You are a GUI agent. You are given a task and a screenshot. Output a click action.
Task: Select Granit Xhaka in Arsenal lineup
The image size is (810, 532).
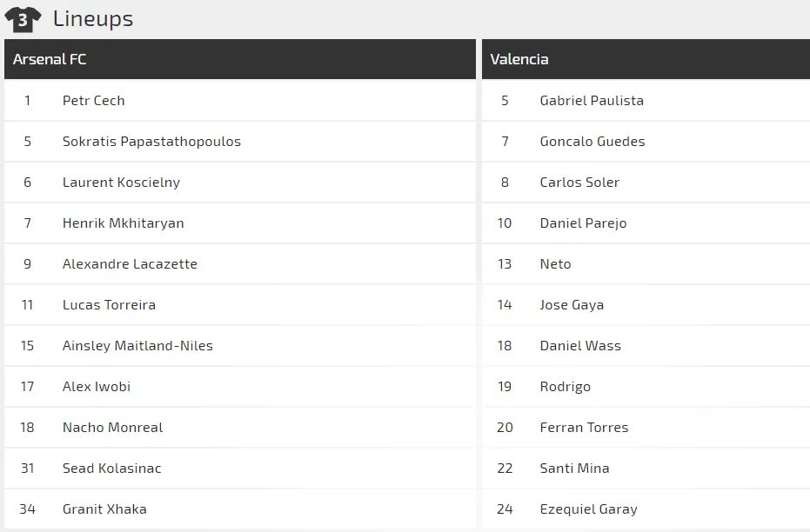(104, 509)
